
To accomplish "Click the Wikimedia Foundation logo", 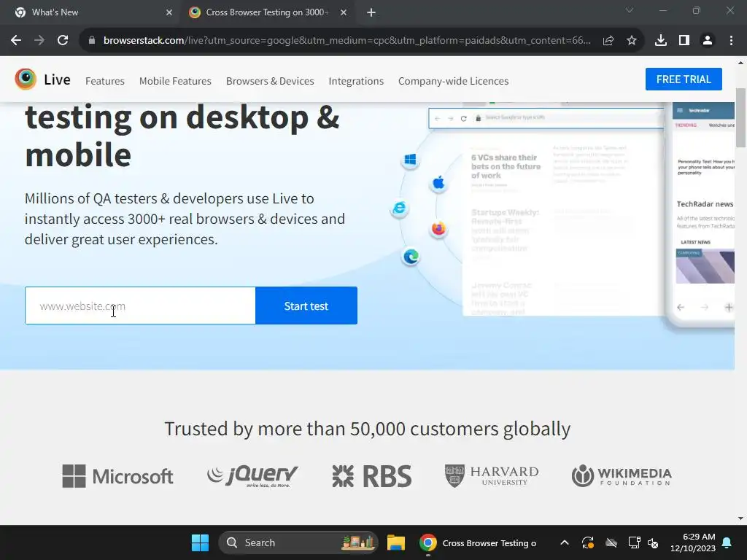I will pyautogui.click(x=622, y=476).
